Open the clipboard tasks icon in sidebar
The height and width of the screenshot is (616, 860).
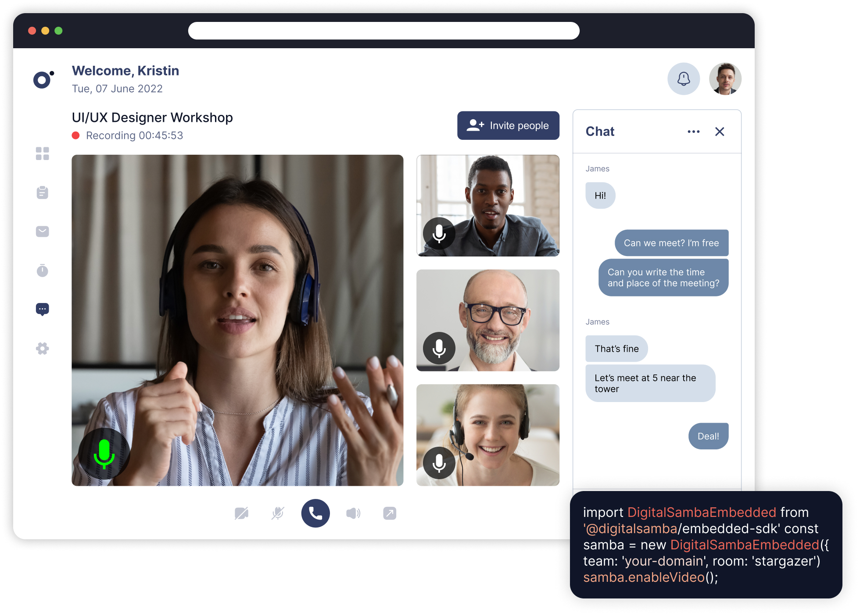43,192
